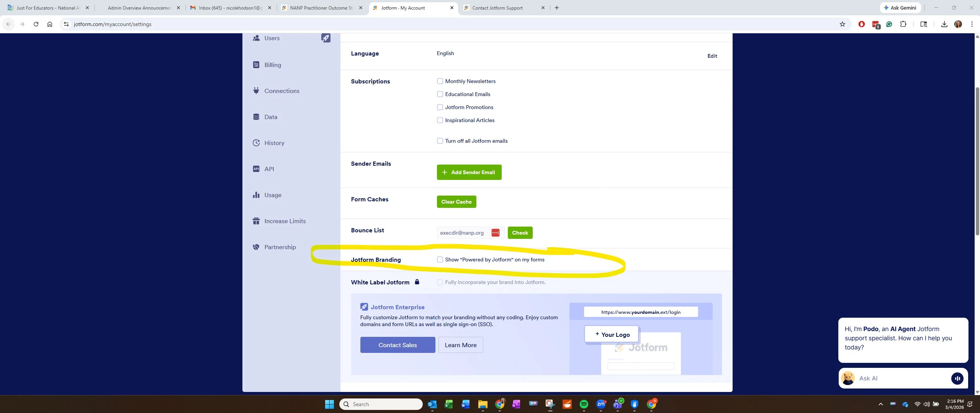Open the Data section
Viewport: 980px width, 413px height.
point(271,117)
